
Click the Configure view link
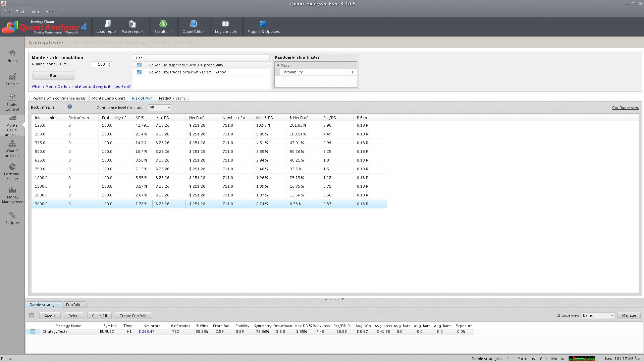coord(625,108)
